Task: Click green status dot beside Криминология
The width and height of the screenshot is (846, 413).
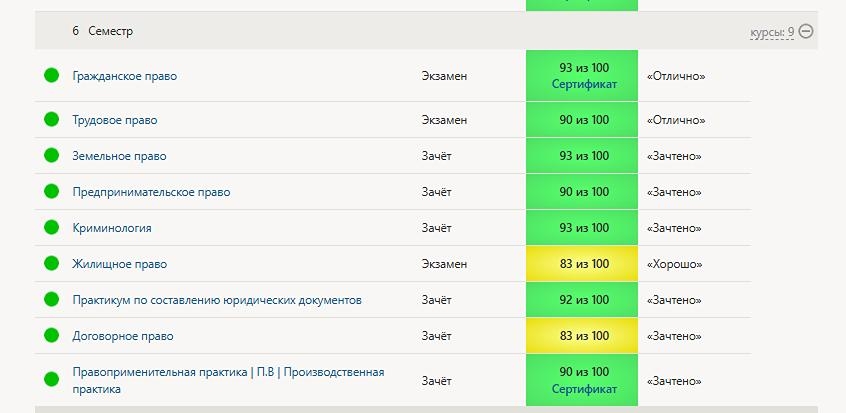Action: coord(52,228)
